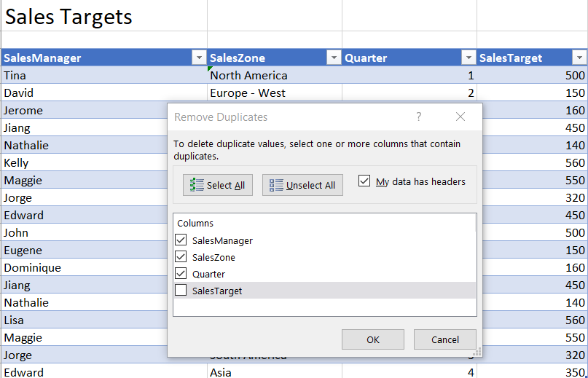Select the SalesTarget value in David's row

pos(533,92)
